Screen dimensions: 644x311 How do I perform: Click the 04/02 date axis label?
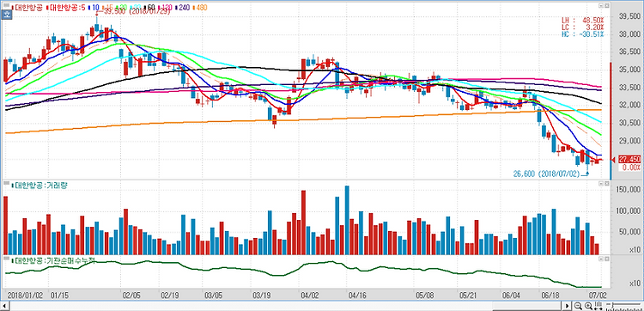tap(310, 295)
